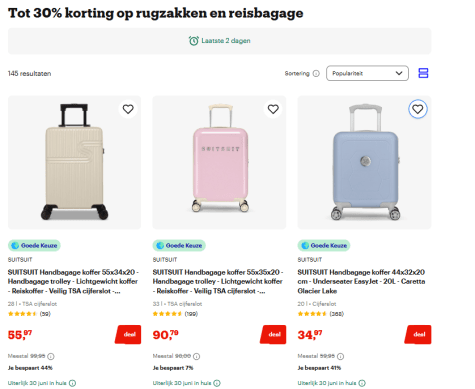Show sorting info icon next to Sortering

click(316, 73)
